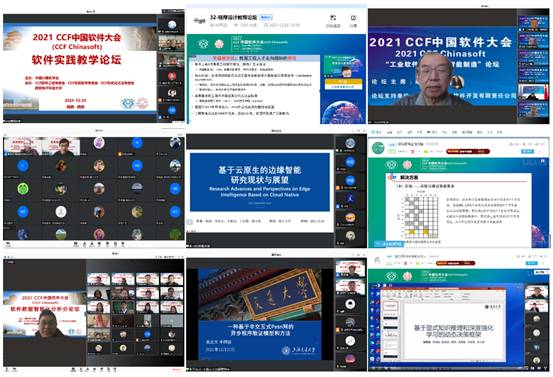Select the green frog avatar in the participant gallery

coord(23,189)
